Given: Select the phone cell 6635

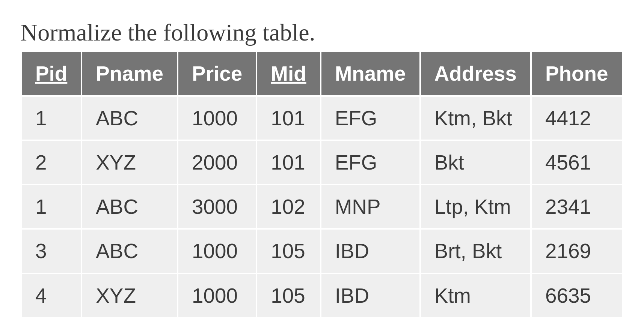Looking at the screenshot, I should pyautogui.click(x=577, y=296).
